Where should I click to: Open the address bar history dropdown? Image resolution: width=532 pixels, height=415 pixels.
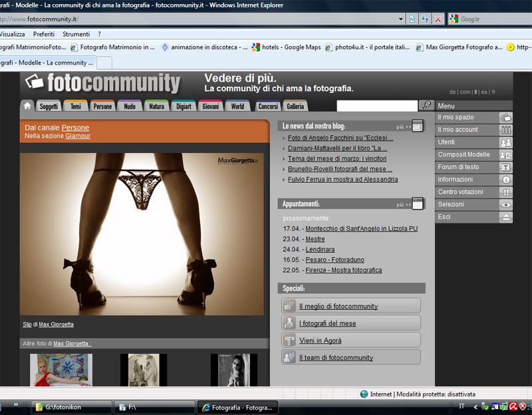[x=401, y=19]
